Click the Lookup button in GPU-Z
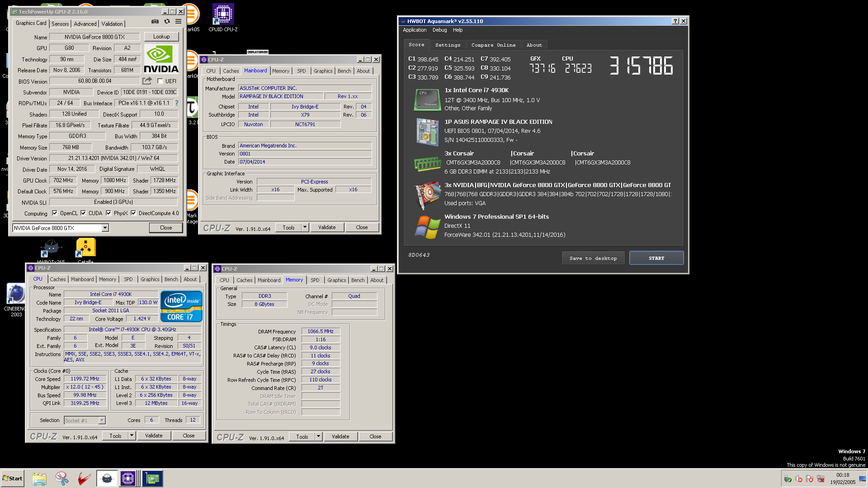 [x=161, y=37]
